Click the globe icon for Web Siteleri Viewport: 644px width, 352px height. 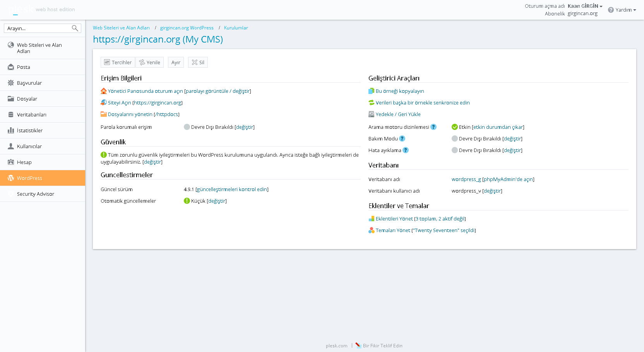pos(11,45)
